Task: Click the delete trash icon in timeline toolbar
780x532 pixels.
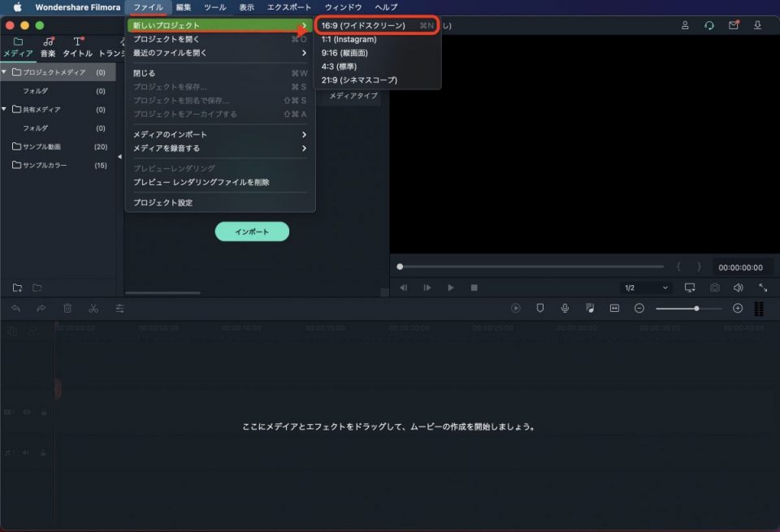Action: pos(67,309)
